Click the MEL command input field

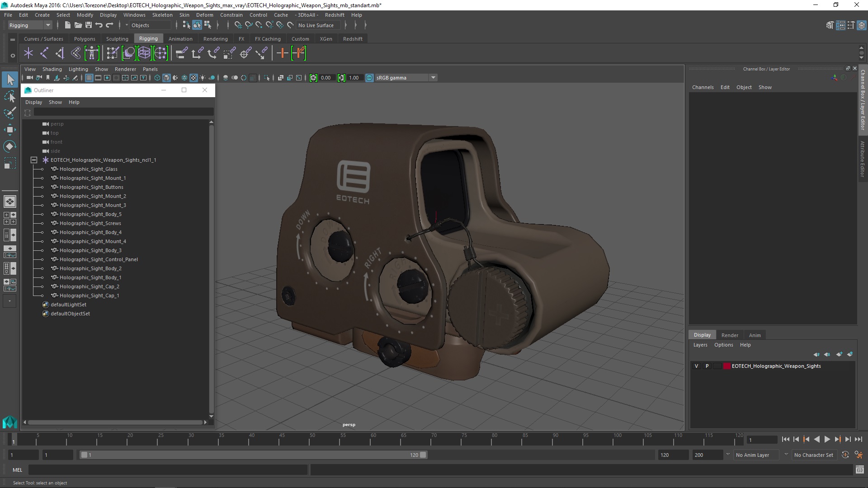[x=168, y=470]
